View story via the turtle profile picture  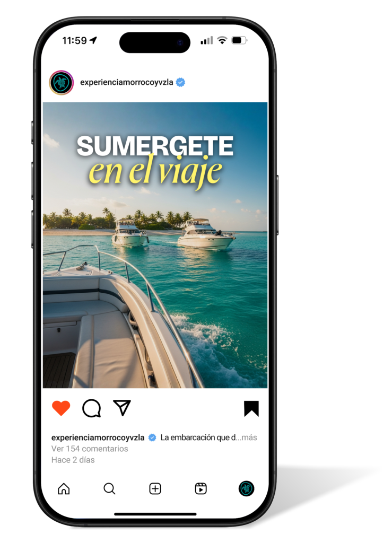point(62,82)
